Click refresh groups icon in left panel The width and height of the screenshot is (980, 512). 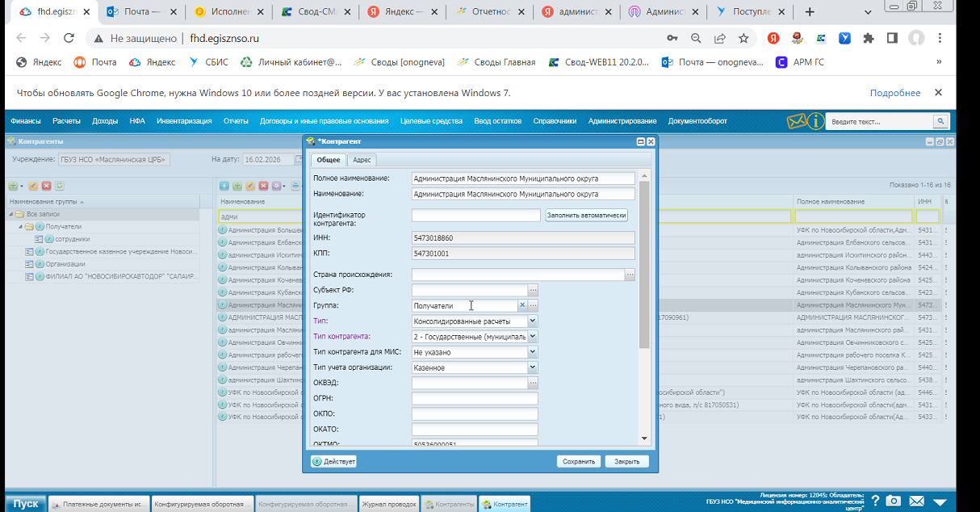60,186
